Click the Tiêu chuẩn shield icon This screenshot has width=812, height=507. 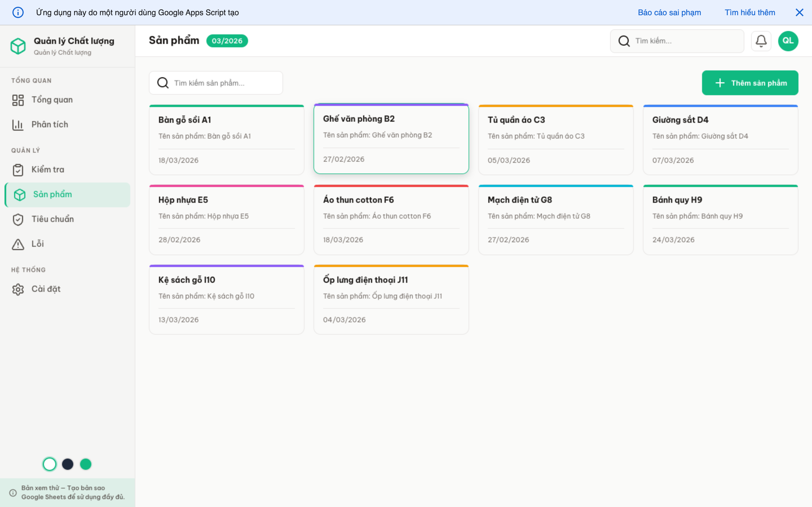coord(18,219)
